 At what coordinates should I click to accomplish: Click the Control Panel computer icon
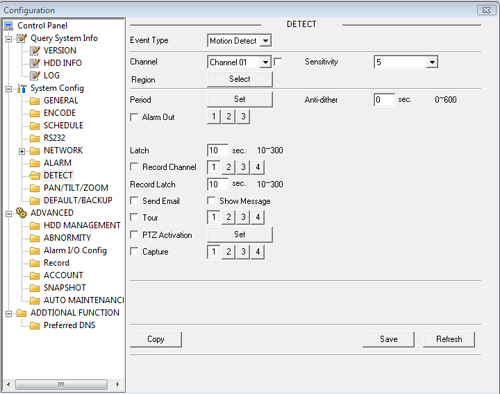coord(8,25)
